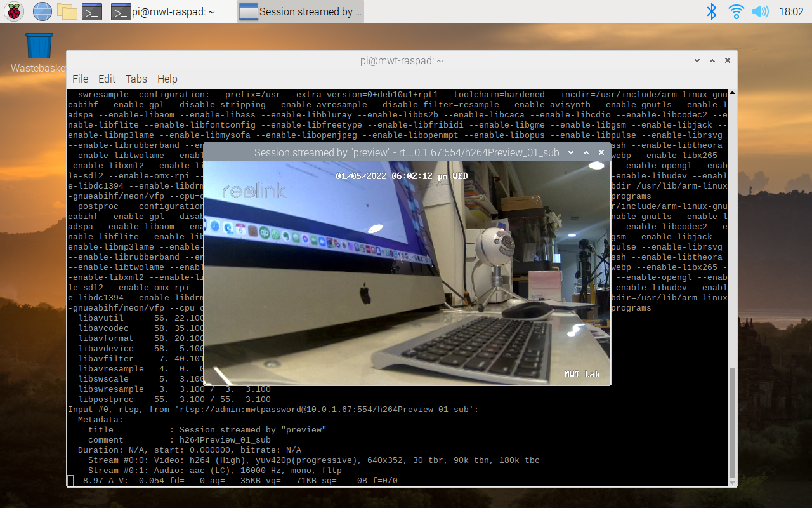Click the 'Metadata:' line in terminal

(x=101, y=420)
